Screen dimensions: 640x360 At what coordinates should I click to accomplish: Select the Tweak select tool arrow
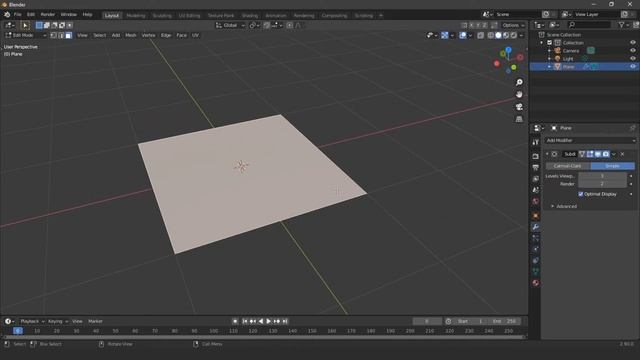(25, 25)
